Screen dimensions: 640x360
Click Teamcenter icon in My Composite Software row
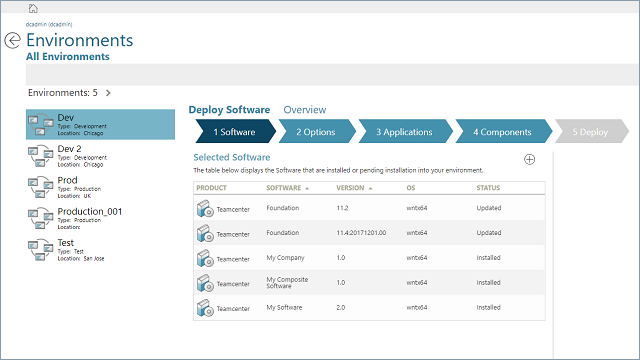205,283
